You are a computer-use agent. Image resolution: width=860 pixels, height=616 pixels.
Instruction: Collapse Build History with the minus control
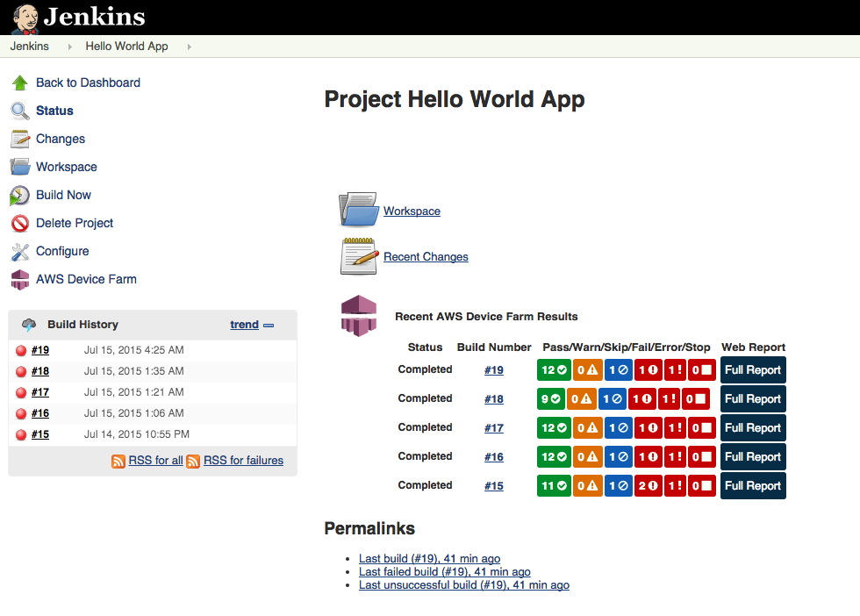[x=269, y=325]
